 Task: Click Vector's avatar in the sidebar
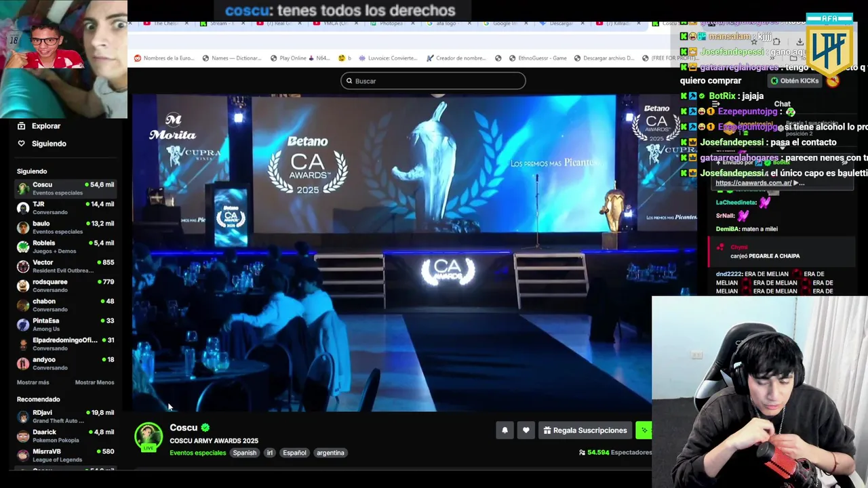tap(23, 266)
